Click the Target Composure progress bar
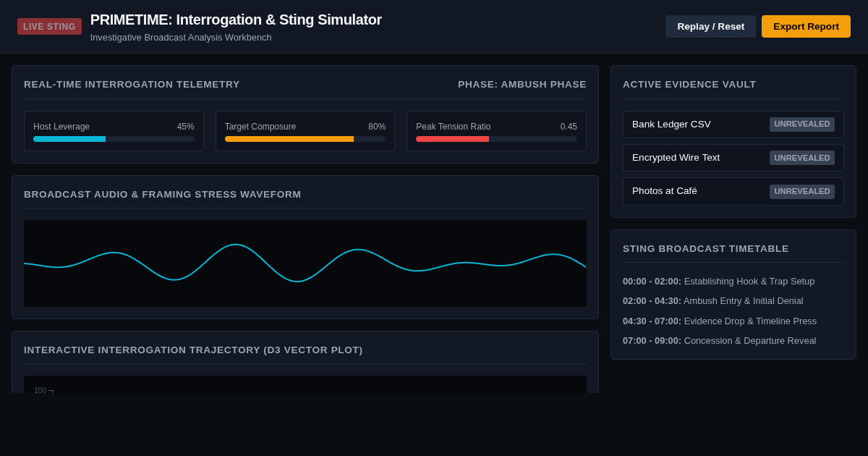 305,139
